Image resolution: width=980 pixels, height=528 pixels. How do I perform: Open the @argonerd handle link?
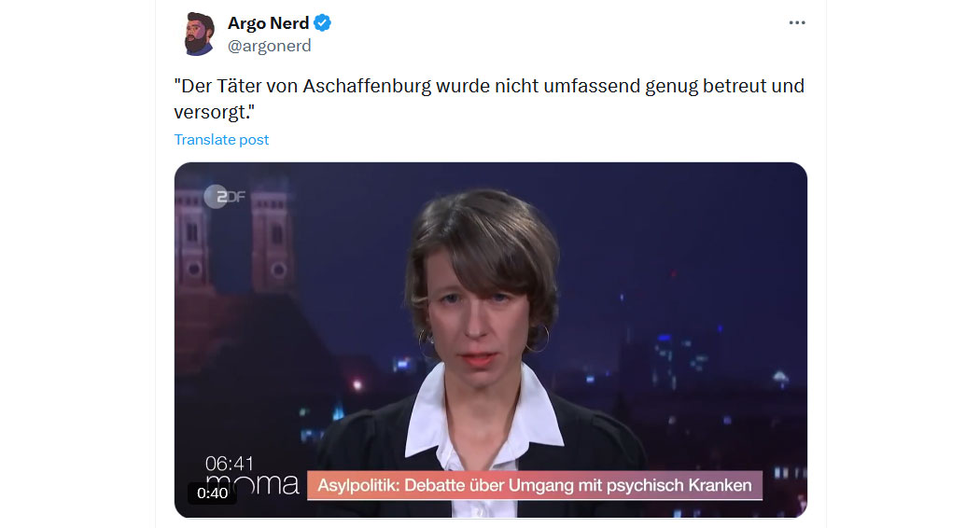270,46
